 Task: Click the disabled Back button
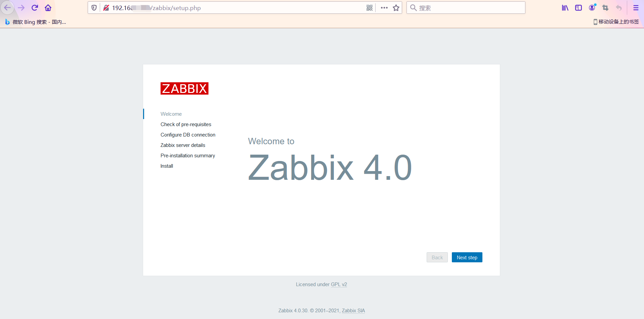437,257
